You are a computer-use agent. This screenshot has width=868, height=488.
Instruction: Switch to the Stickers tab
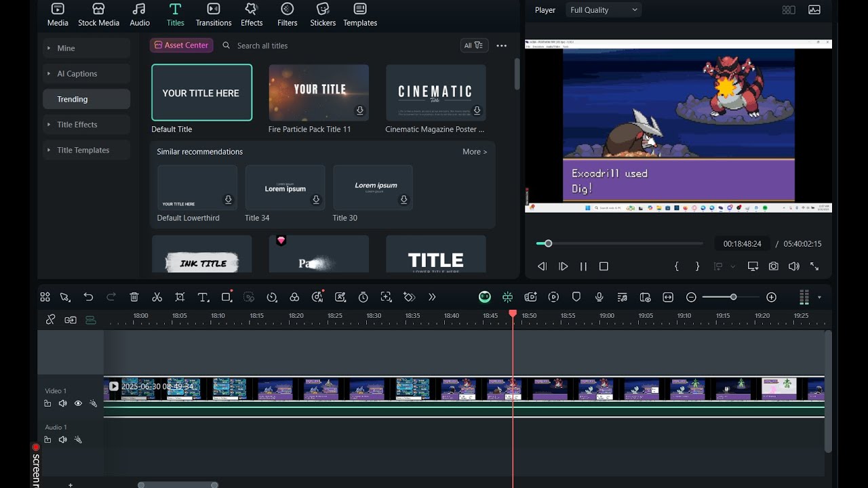pos(323,14)
